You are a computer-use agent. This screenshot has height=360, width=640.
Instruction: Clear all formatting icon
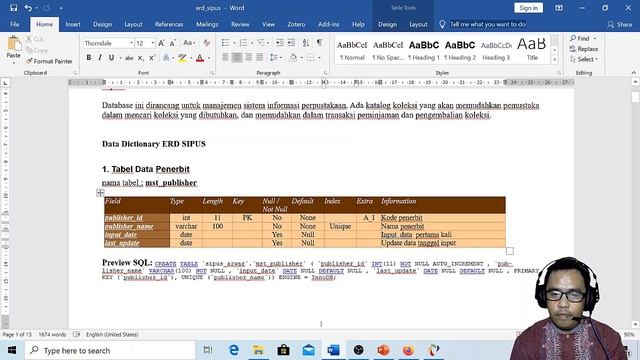207,43
